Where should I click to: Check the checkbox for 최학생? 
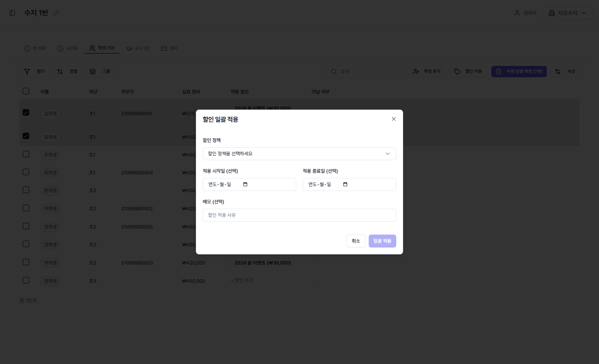[x=26, y=172]
